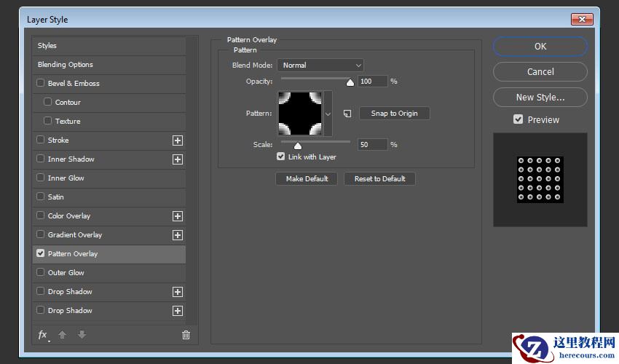Screen dimensions: 619x364
Task: Click plus icon on first Drop Shadow row
Action: (178, 292)
